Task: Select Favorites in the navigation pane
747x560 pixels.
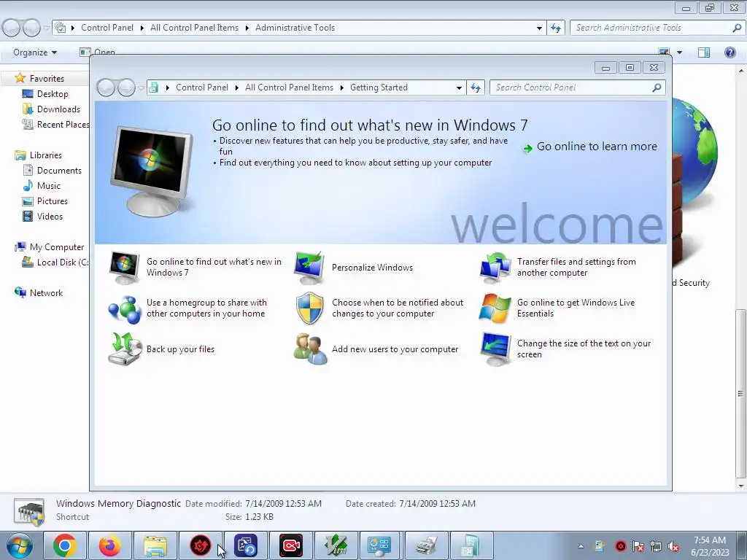Action: click(x=47, y=79)
